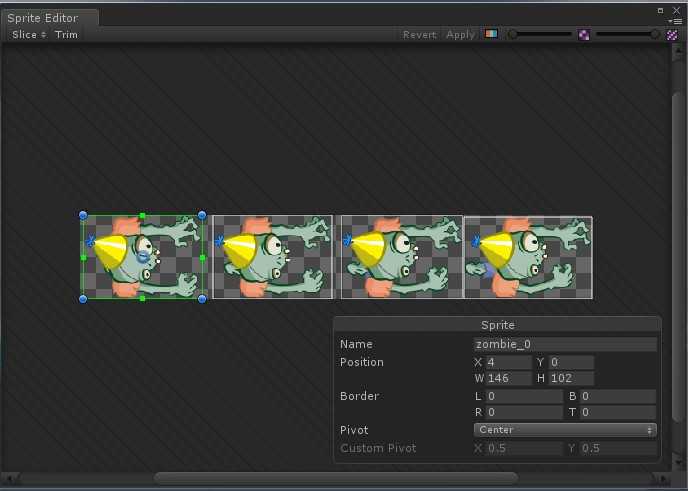The image size is (688, 491).
Task: Click the scroll up arrow
Action: click(x=678, y=52)
